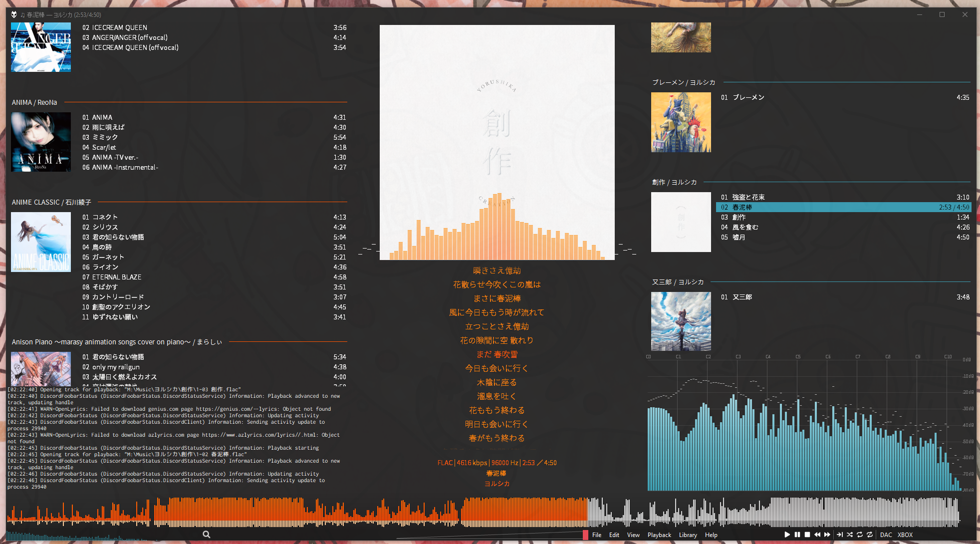Click the Pause icon
Screen dimensions: 980x544
click(x=797, y=535)
